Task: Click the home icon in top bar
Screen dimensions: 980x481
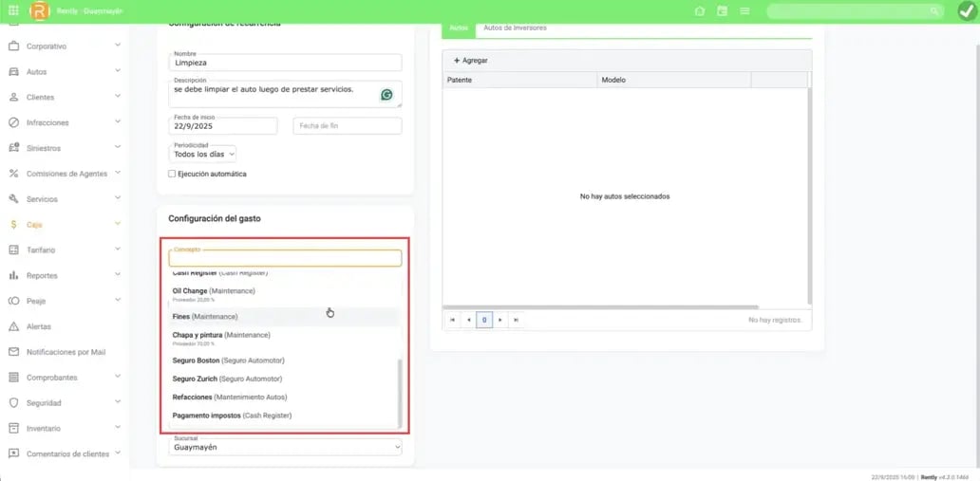Action: pyautogui.click(x=700, y=11)
